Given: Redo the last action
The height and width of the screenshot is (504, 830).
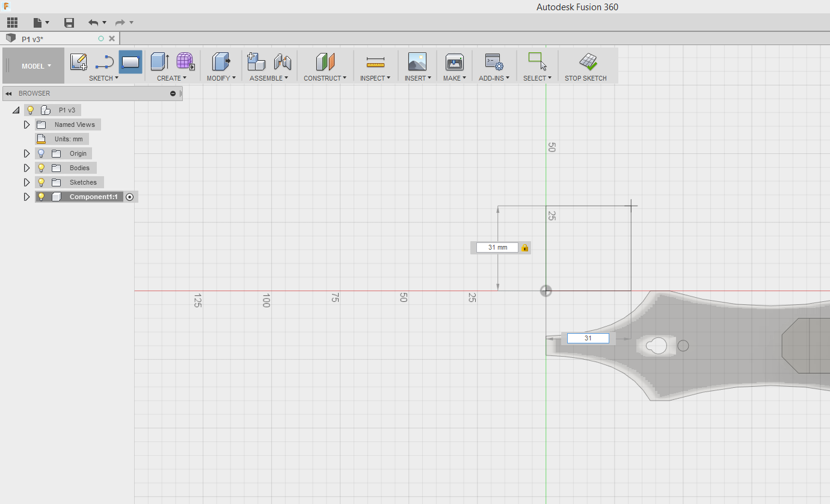Looking at the screenshot, I should [x=120, y=23].
